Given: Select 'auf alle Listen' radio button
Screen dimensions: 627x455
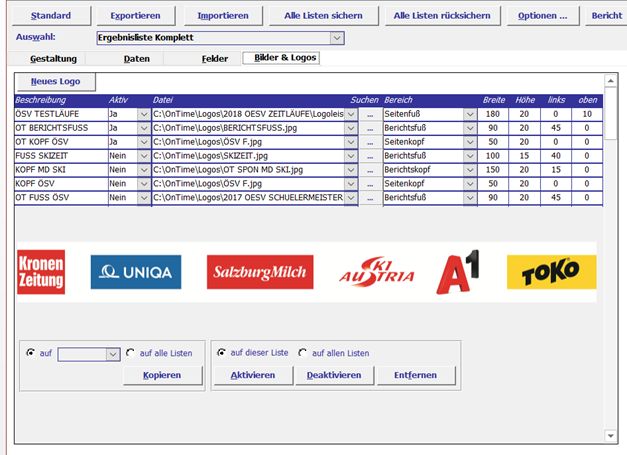Looking at the screenshot, I should coord(130,353).
